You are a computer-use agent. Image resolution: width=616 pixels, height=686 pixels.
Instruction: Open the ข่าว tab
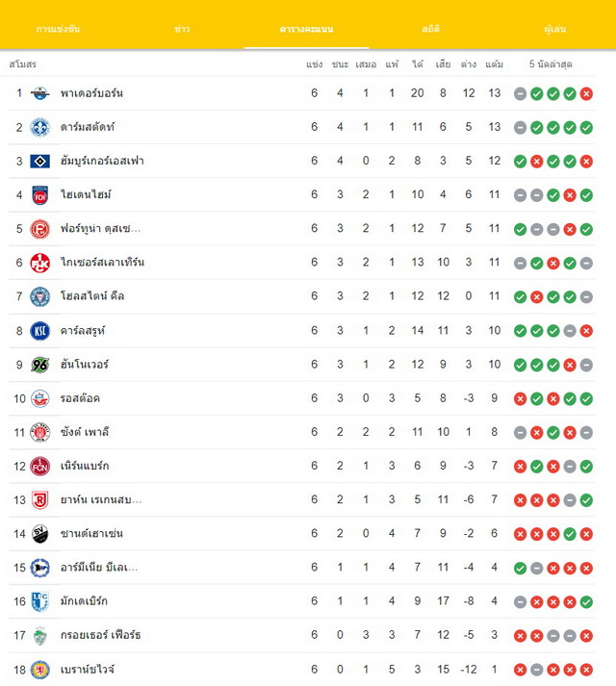point(182,29)
